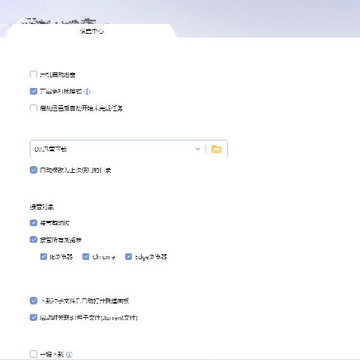Disable the do-not-disturb mode checkbox
Image resolution: width=360 pixels, height=360 pixels.
click(x=33, y=91)
